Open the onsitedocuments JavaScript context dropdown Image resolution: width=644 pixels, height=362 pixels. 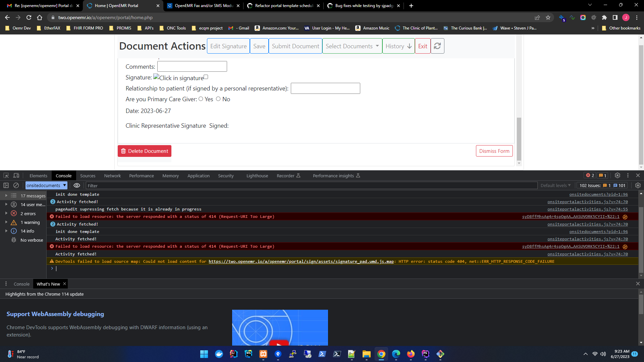tap(46, 185)
